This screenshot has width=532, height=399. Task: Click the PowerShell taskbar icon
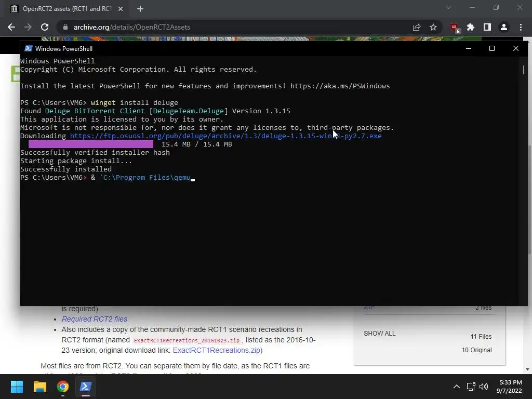click(x=85, y=387)
